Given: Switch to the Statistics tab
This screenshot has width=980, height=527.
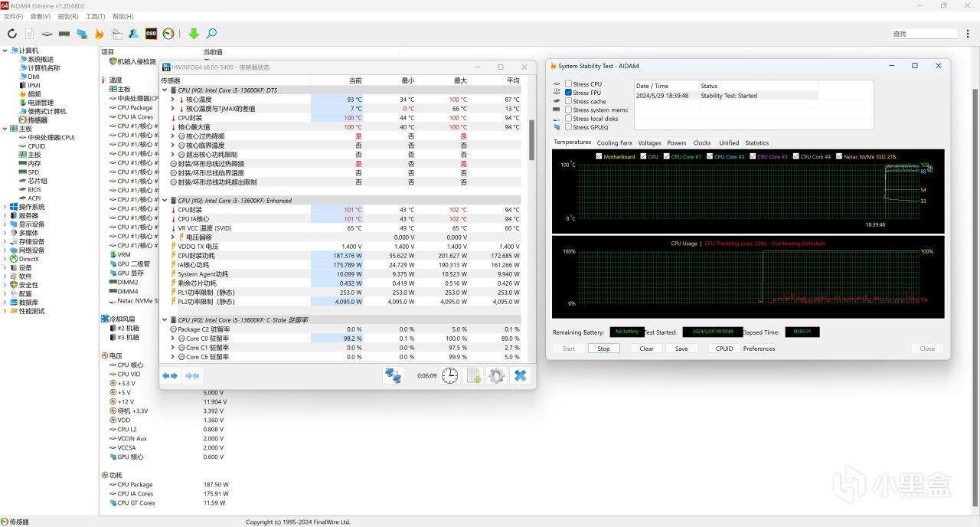Looking at the screenshot, I should point(756,142).
